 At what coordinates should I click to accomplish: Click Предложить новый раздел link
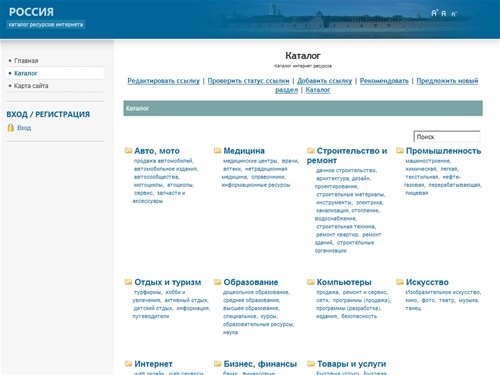tap(447, 81)
